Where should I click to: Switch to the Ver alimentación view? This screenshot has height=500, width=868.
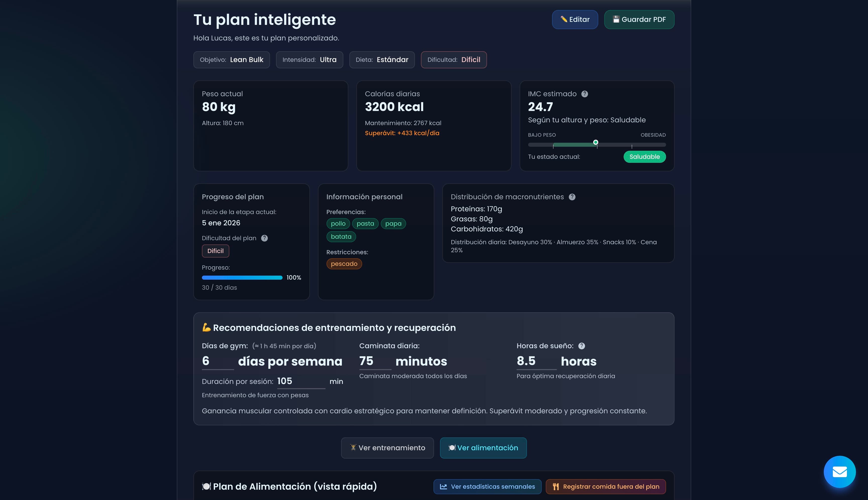pyautogui.click(x=483, y=448)
